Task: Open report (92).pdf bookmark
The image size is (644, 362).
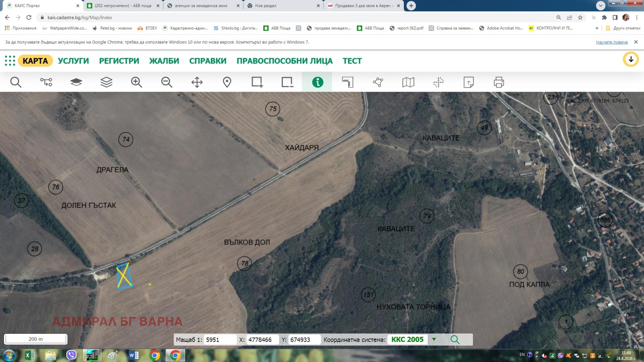Action: pos(407,28)
